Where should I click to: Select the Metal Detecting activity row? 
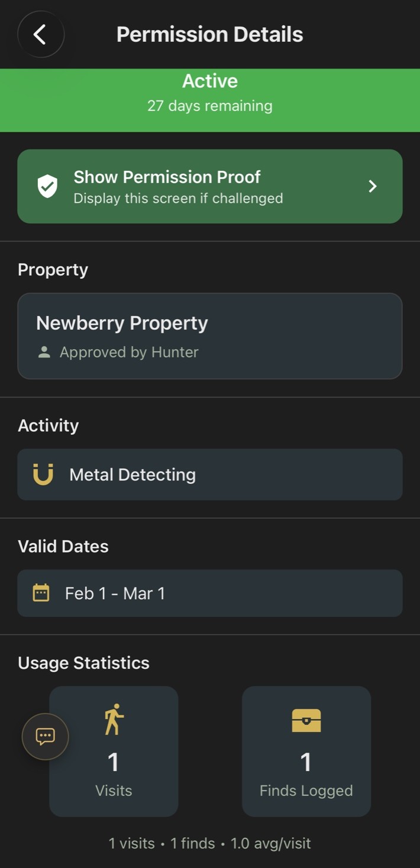coord(210,474)
